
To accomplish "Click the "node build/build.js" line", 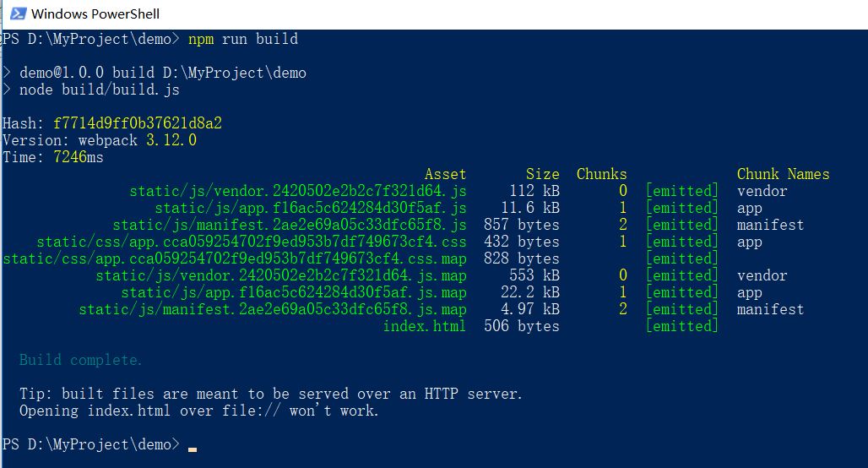I will 99,90.
